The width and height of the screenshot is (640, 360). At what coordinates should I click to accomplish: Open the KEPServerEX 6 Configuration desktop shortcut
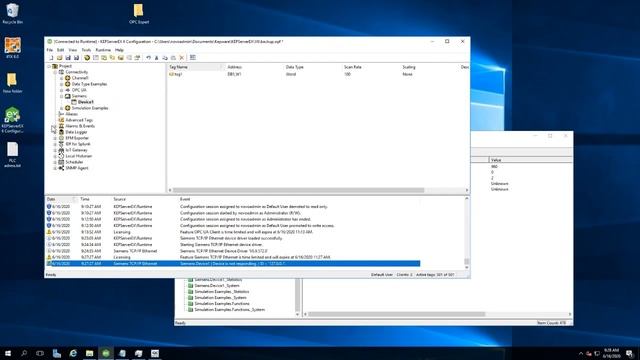point(12,120)
